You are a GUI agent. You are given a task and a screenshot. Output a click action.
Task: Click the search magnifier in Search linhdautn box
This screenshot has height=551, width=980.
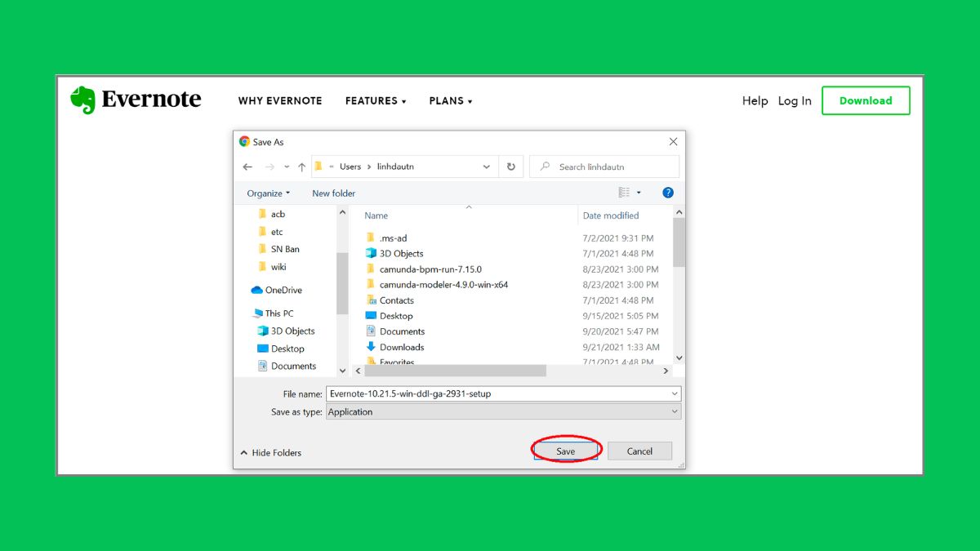[544, 167]
